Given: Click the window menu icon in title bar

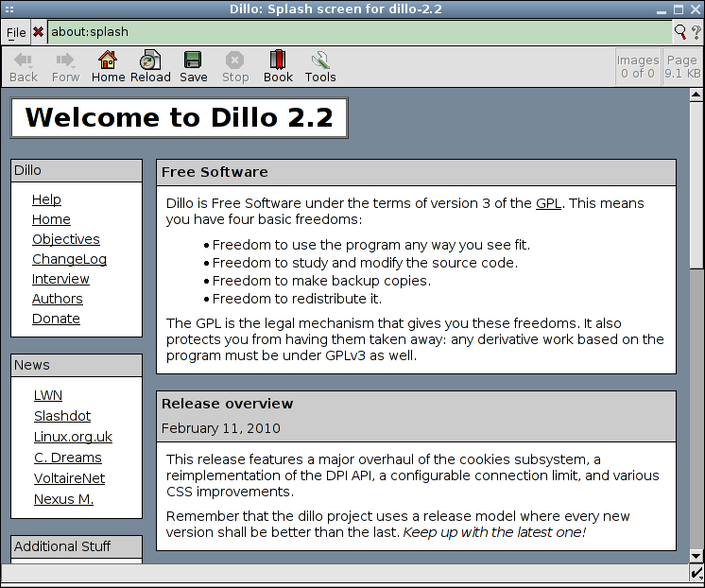Looking at the screenshot, I should tap(9, 9).
